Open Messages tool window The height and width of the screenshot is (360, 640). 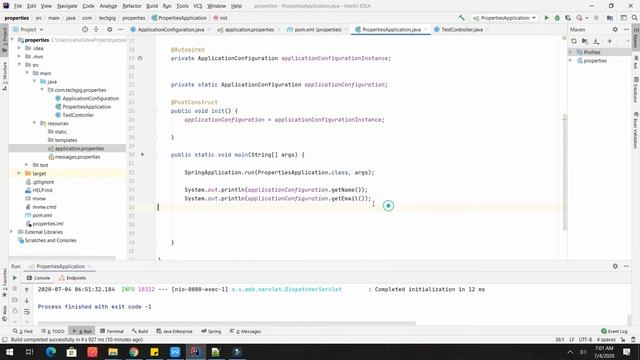coord(245,331)
